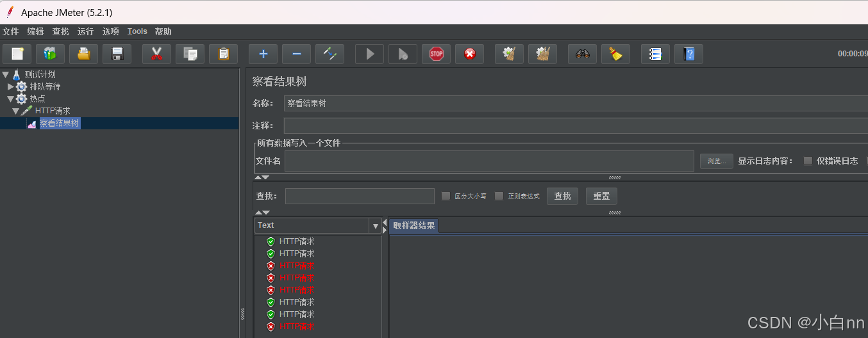The image size is (868, 338).
Task: Open the 查找 menu in the menu bar
Action: [x=61, y=31]
